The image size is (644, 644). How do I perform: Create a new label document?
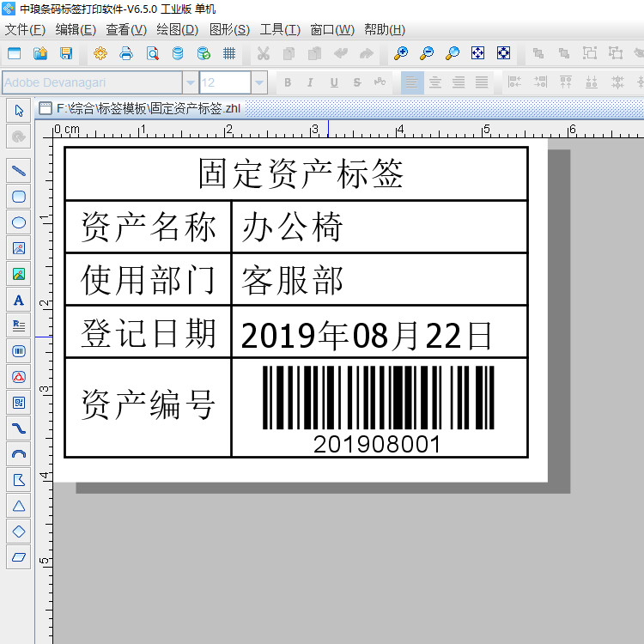15,53
